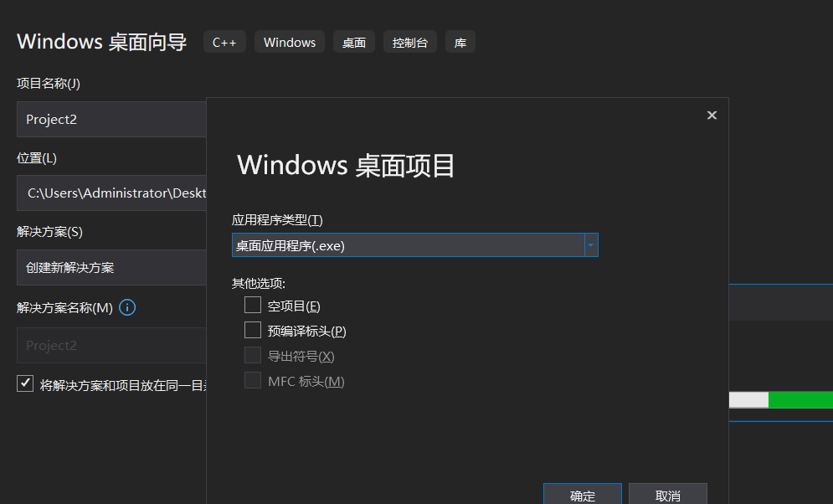833x504 pixels.
Task: Toggle the 预编译标头 checkbox
Action: click(x=253, y=331)
